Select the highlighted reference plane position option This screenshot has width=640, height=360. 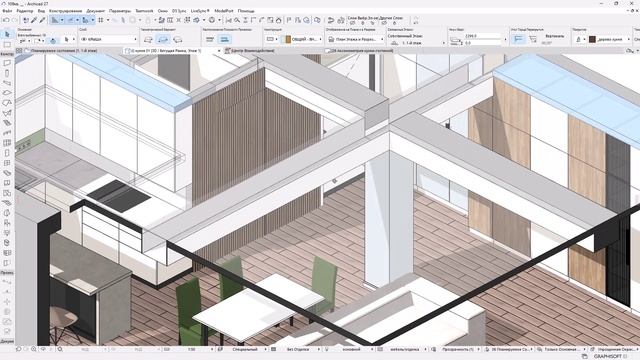coord(224,39)
